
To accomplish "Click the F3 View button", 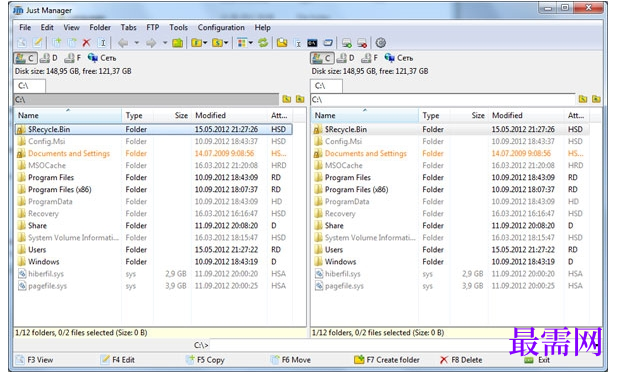I will (x=34, y=360).
